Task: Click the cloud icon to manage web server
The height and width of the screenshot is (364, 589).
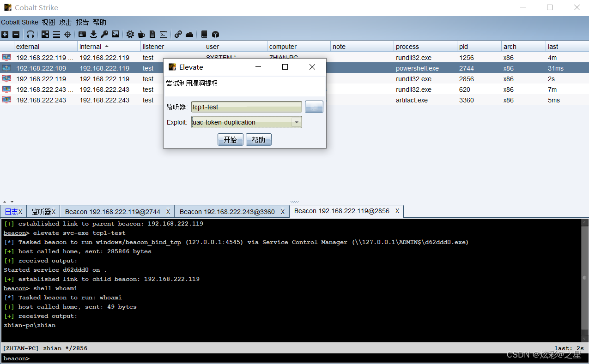Action: coord(189,34)
